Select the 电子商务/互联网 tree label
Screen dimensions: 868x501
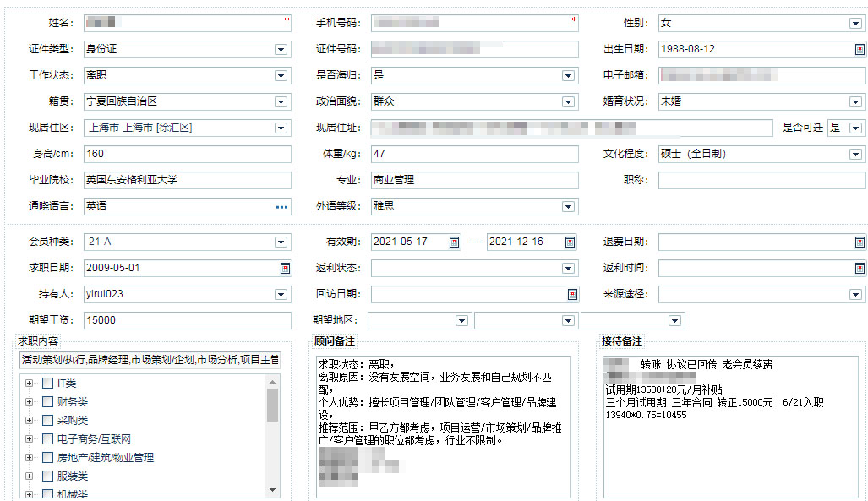tap(94, 439)
